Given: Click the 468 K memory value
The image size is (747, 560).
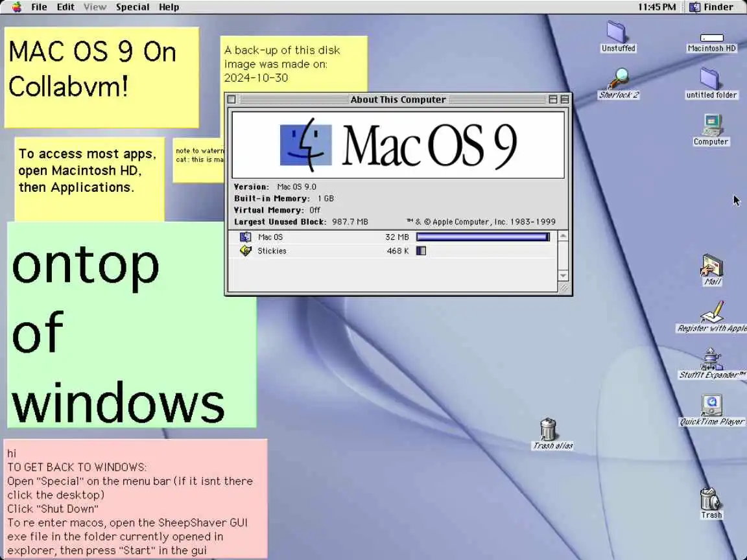Looking at the screenshot, I should 397,250.
